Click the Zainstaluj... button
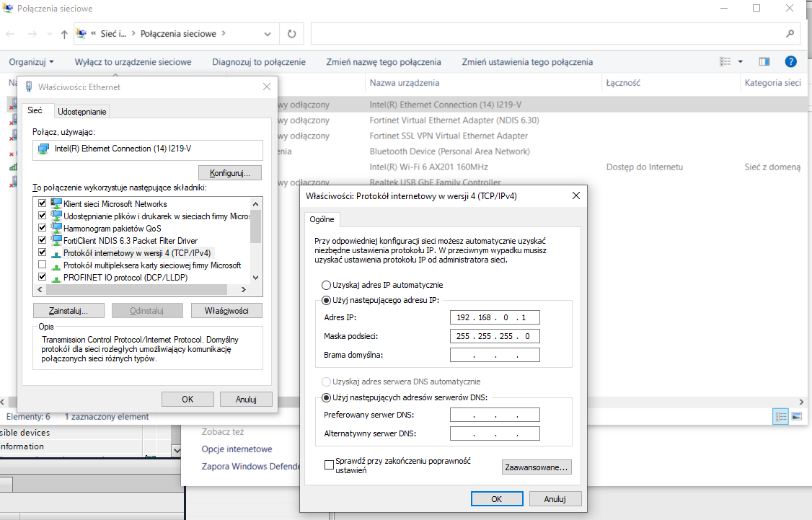812x520 pixels. coord(69,311)
